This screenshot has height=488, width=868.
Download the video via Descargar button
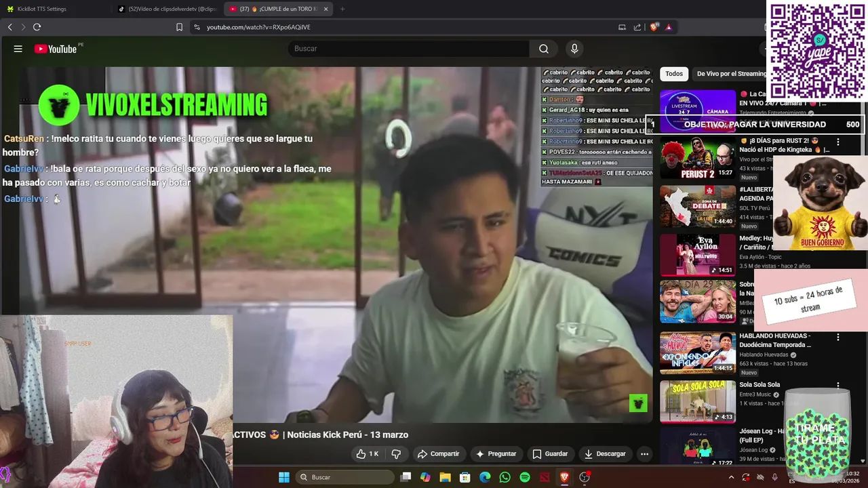[x=605, y=454]
